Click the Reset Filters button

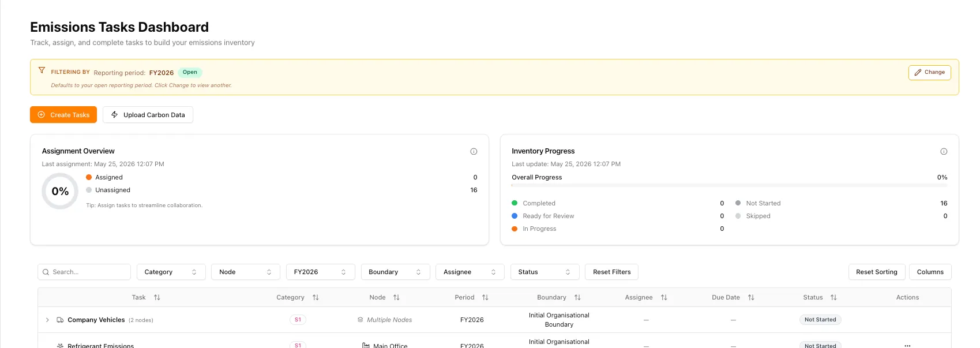[x=611, y=272]
